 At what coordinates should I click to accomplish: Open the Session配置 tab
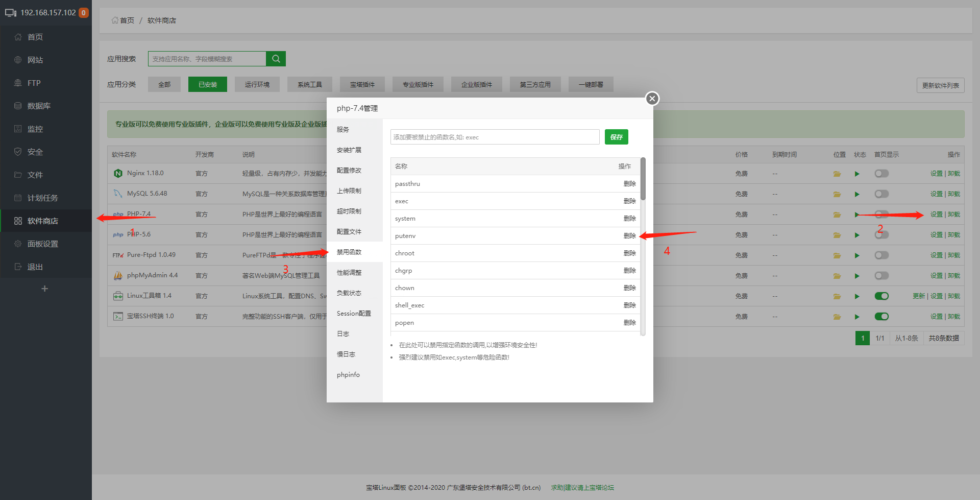click(x=355, y=314)
